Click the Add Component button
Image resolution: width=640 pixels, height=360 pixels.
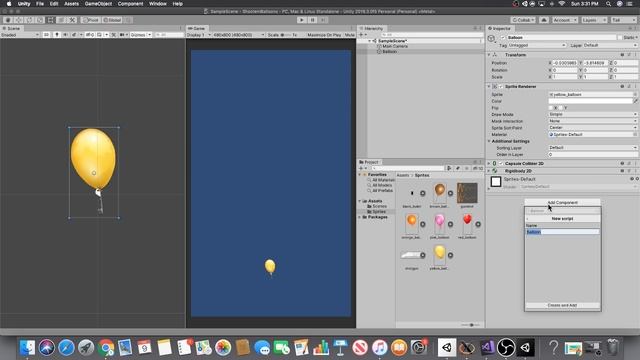tap(562, 202)
